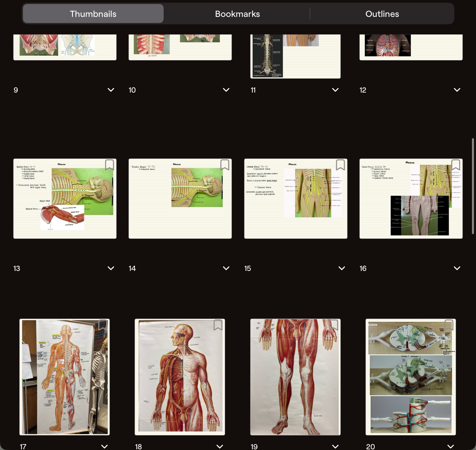
Task: Expand options for page 16
Action: pos(457,268)
